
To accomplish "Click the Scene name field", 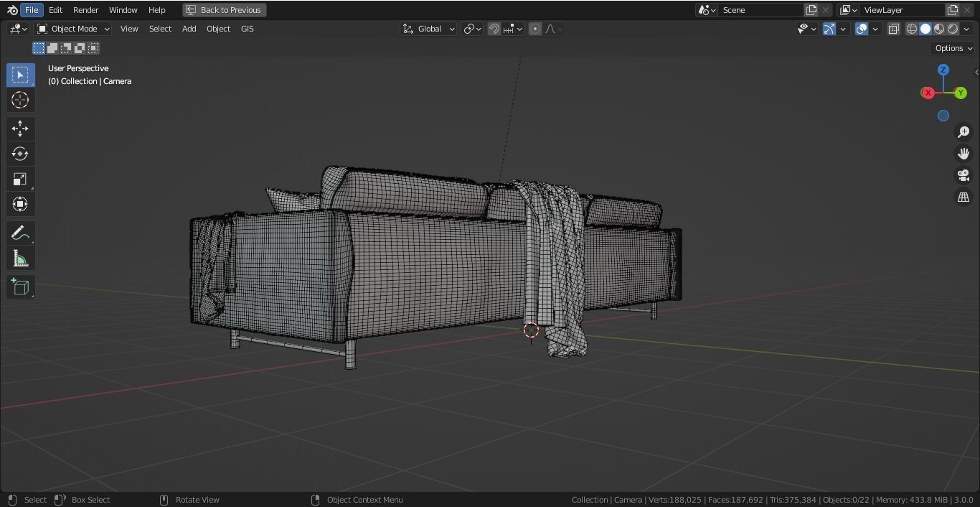I will click(760, 10).
